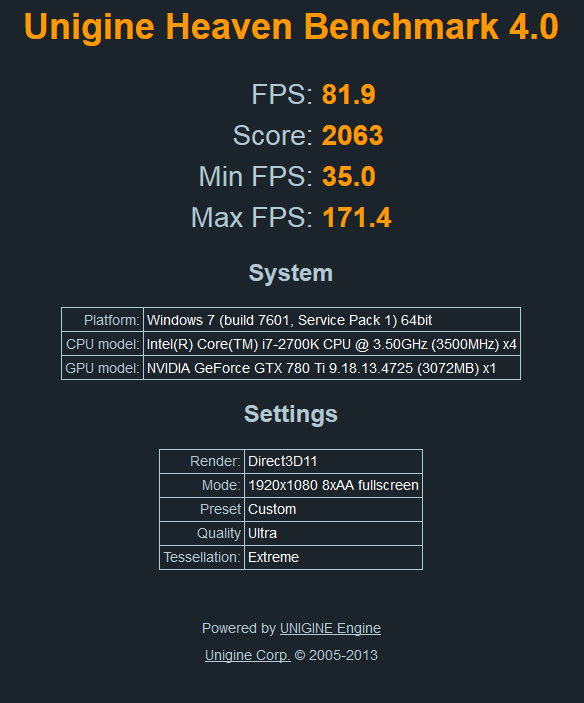This screenshot has height=703, width=584.
Task: Click the NVIDIA GeForce GTX 780 Ti cell
Action: [x=332, y=368]
